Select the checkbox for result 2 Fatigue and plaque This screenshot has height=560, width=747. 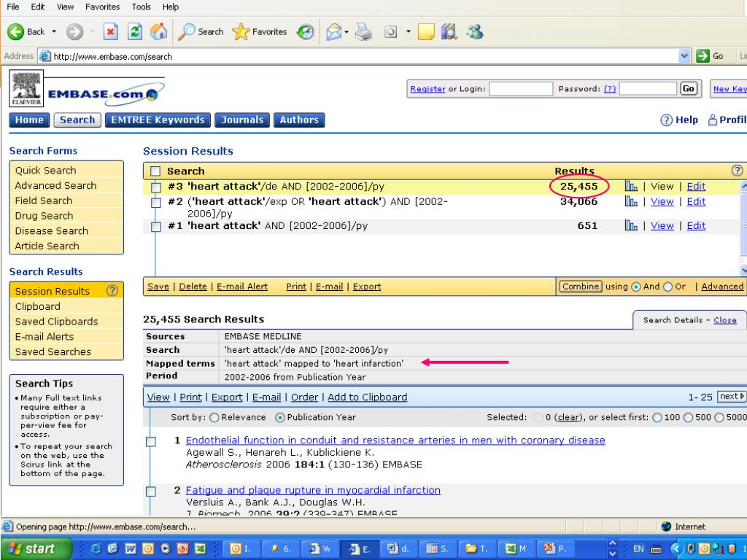tap(150, 491)
